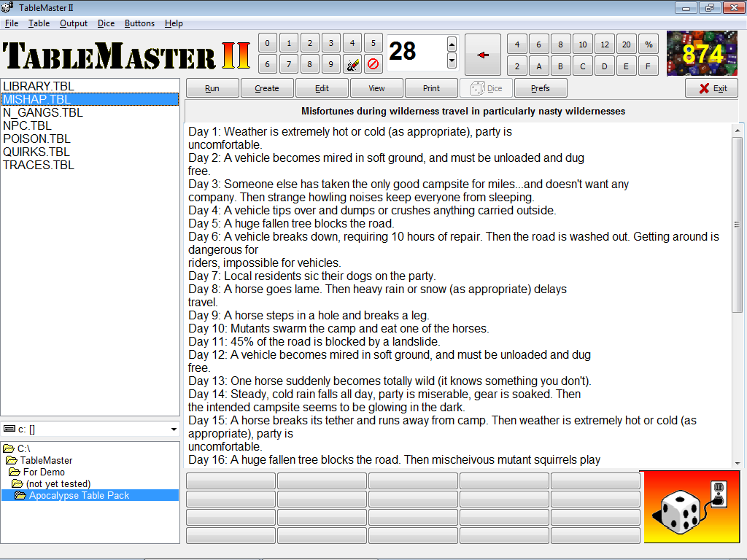Click keypad digit 5
Screen dimensions: 747x560
click(373, 43)
